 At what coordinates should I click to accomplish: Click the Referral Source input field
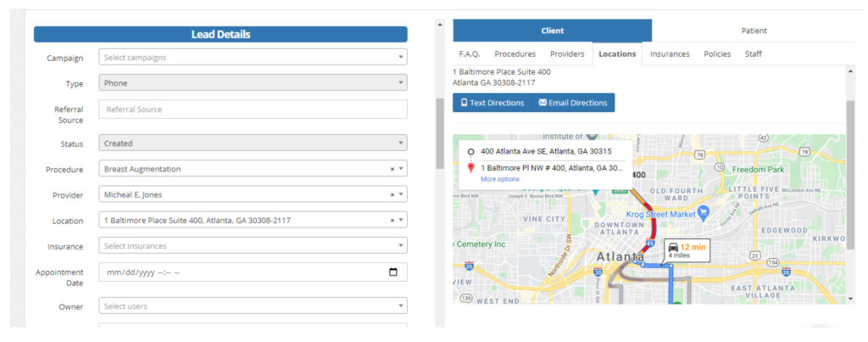(x=253, y=109)
